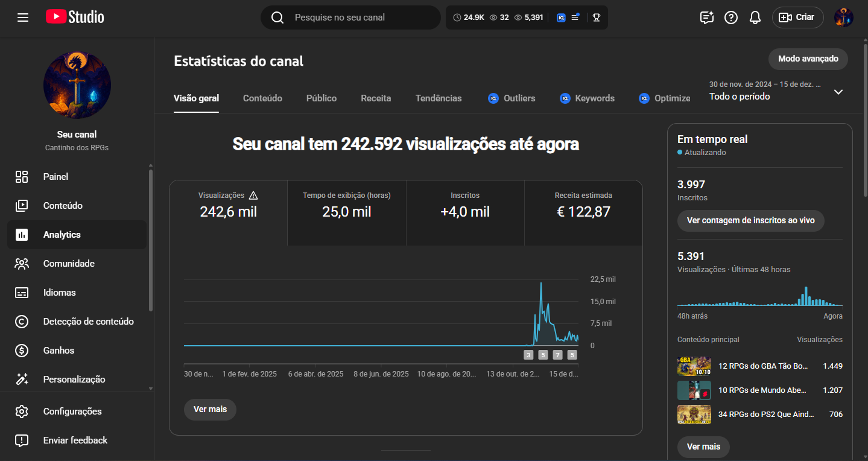The height and width of the screenshot is (461, 868).
Task: Click the YouTube Studio logo
Action: coord(75,17)
